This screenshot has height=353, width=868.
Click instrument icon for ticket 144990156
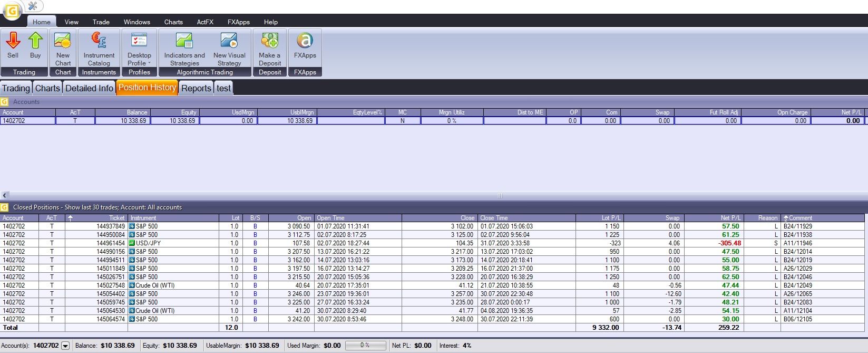tap(132, 252)
